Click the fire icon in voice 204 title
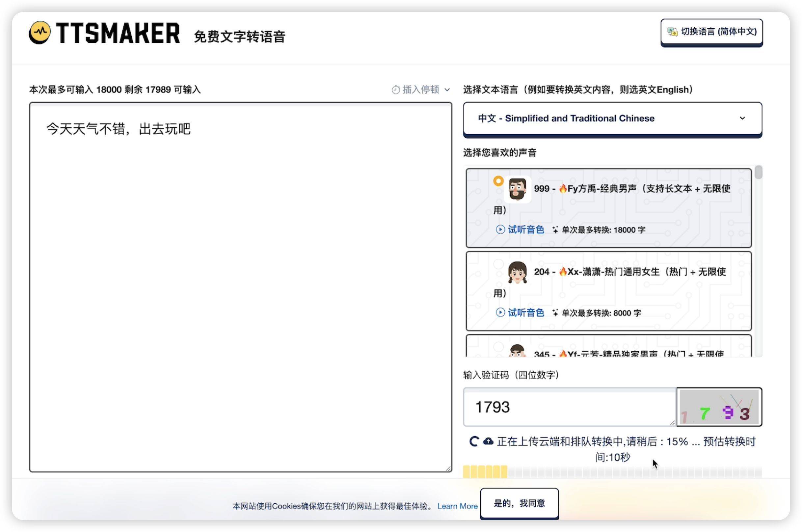The image size is (802, 532). (x=563, y=271)
